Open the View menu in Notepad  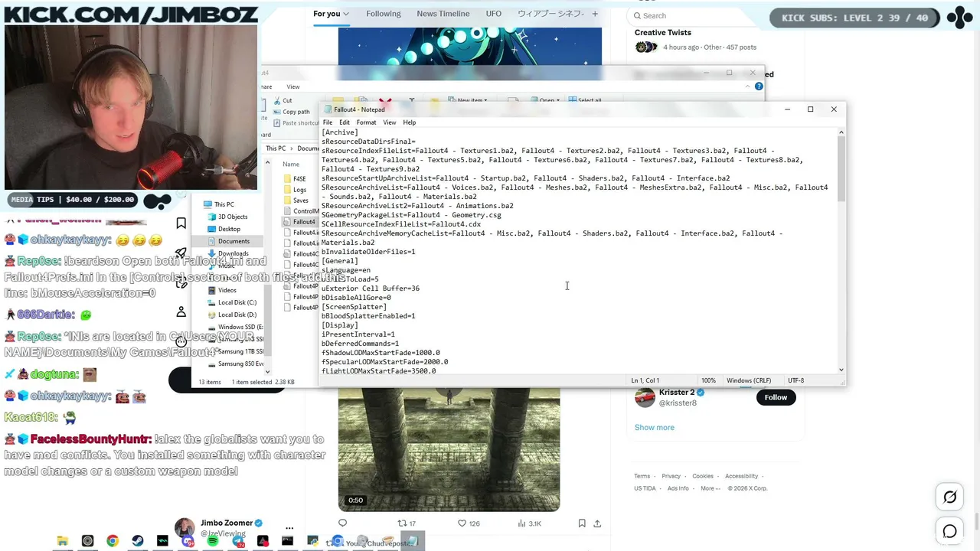390,122
